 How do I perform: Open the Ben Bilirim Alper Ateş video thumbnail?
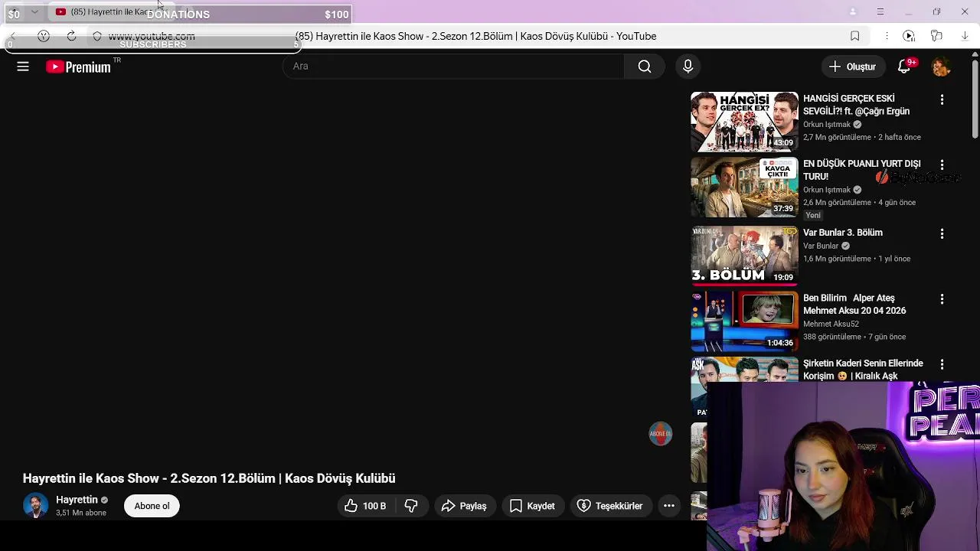[x=744, y=321]
